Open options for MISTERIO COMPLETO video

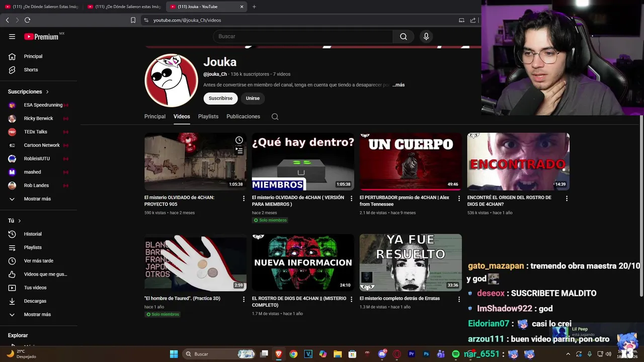point(351,299)
